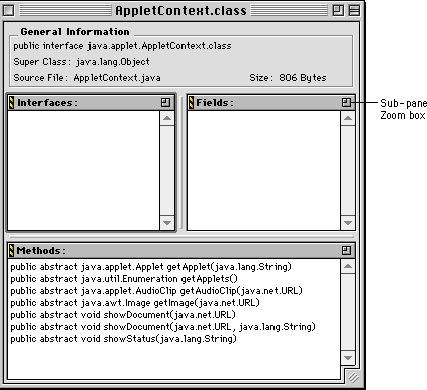
Task: Click the Fields sub-pane zoom box
Action: coord(346,102)
